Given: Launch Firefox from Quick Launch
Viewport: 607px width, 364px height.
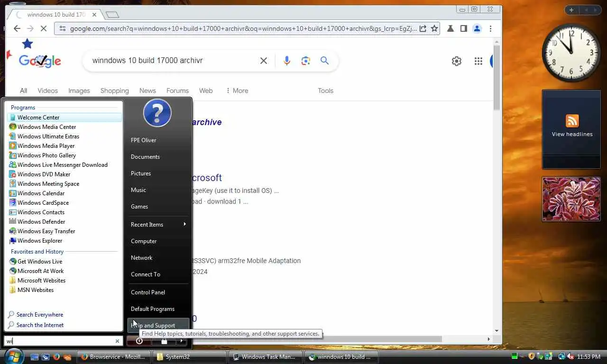Looking at the screenshot, I should pyautogui.click(x=56, y=357).
